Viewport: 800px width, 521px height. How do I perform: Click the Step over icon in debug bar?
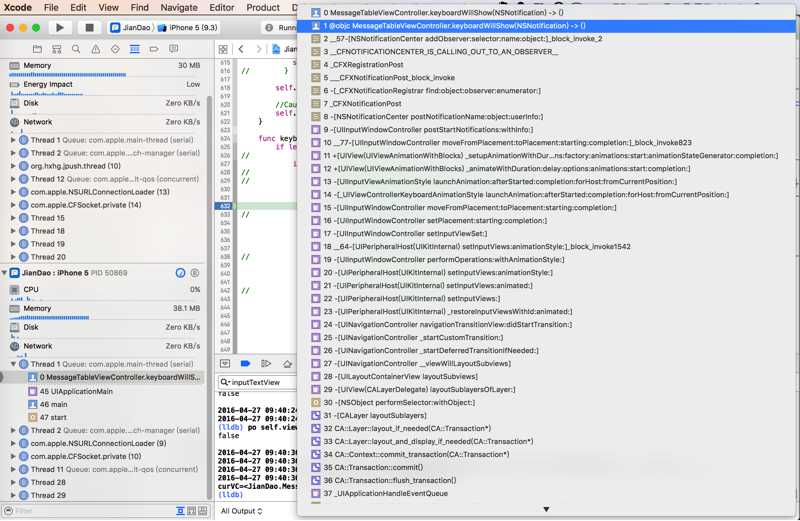pyautogui.click(x=287, y=363)
